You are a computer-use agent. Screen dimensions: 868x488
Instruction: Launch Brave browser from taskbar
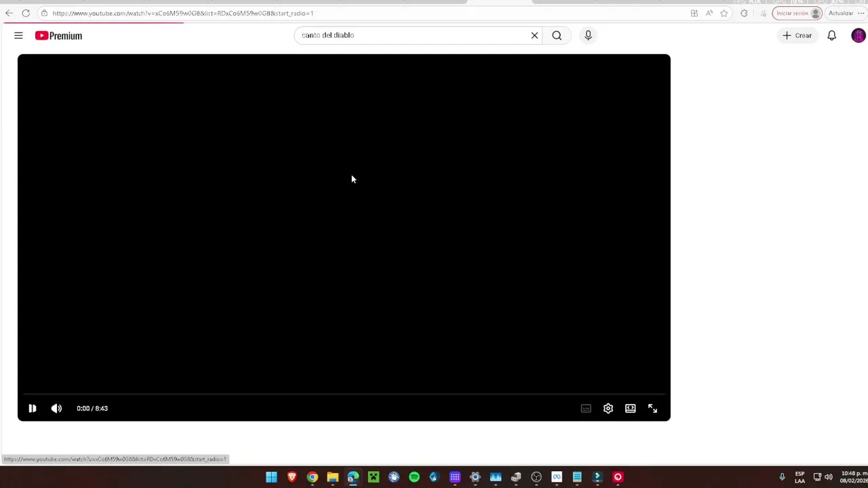click(x=292, y=477)
